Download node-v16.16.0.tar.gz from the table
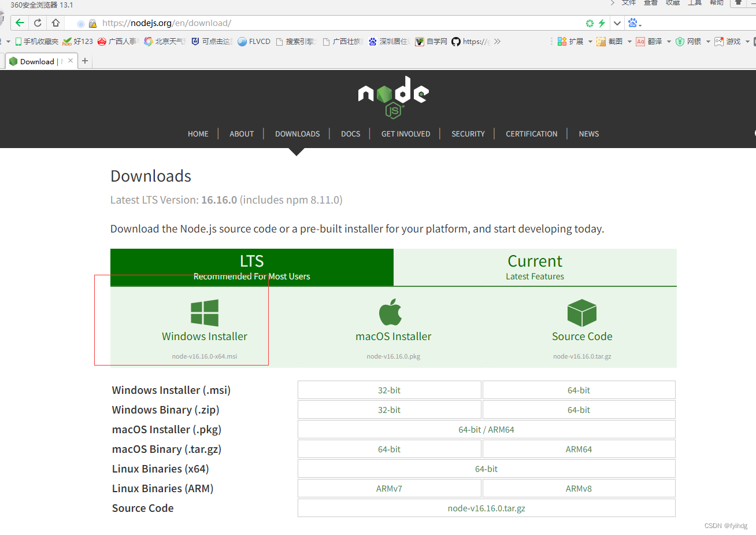756x535 pixels. [x=486, y=508]
